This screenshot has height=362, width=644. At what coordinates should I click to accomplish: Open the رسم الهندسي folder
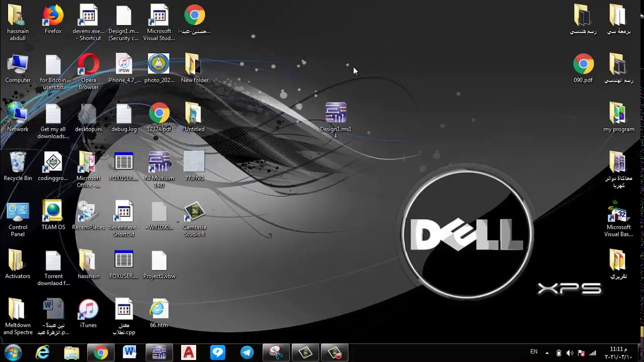coord(618,69)
